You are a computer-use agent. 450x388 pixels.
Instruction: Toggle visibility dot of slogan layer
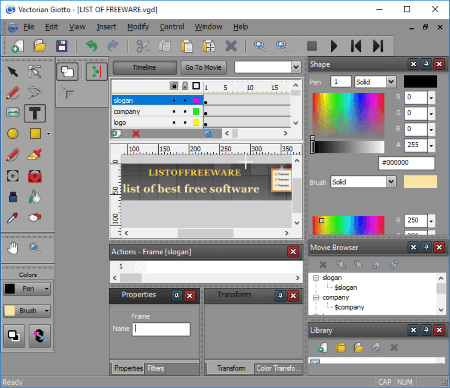click(x=174, y=100)
